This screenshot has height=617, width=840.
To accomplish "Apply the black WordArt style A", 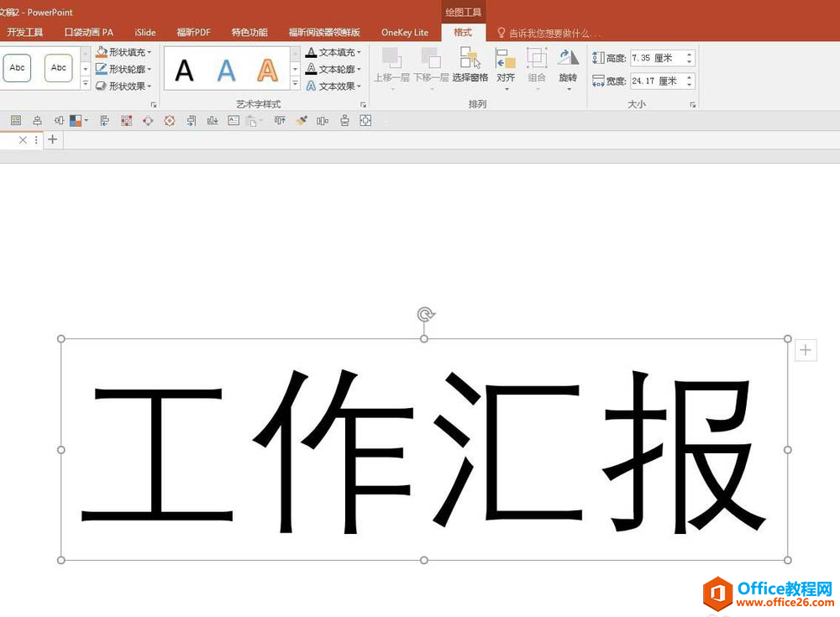I will (x=184, y=70).
